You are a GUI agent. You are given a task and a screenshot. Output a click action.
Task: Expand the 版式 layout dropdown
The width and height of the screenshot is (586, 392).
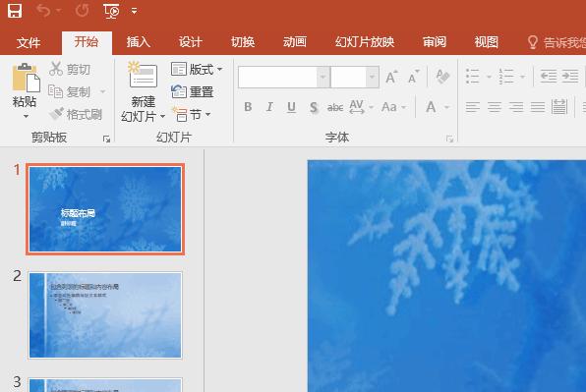pyautogui.click(x=220, y=69)
